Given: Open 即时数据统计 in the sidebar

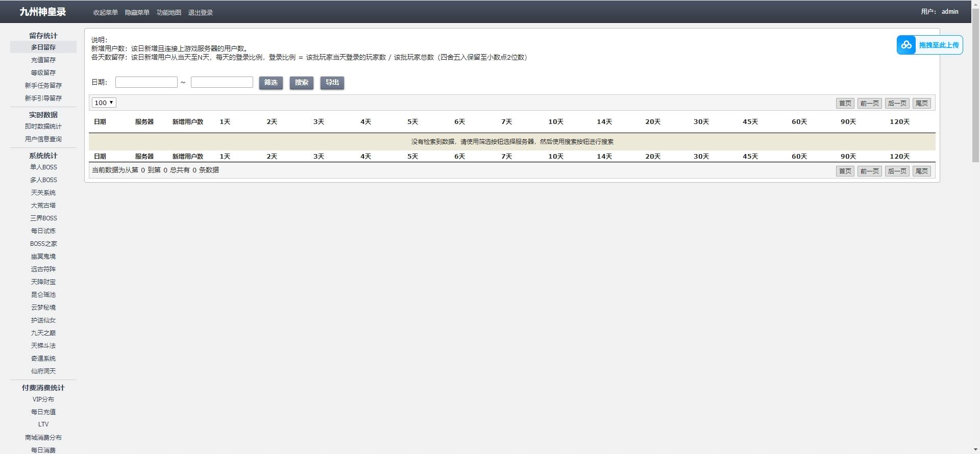Looking at the screenshot, I should tap(43, 127).
